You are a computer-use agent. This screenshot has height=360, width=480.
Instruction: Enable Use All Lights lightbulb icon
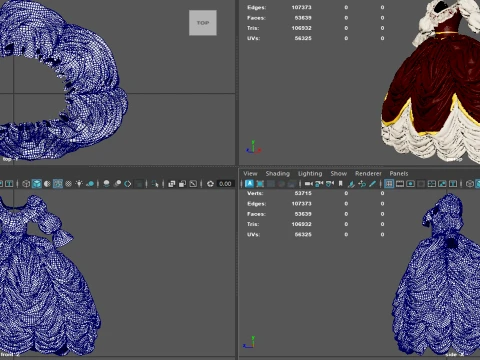[79, 184]
